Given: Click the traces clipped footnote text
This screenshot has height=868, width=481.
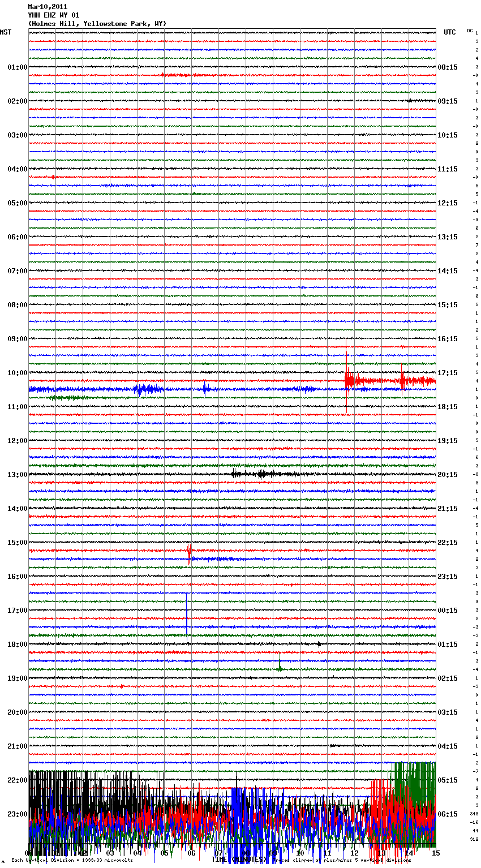Looking at the screenshot, I should point(342,861).
